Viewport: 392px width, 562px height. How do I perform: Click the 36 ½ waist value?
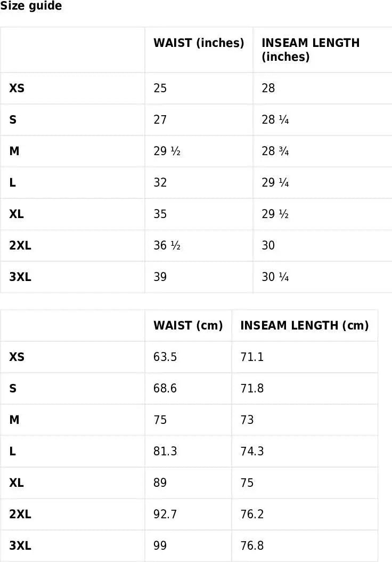(167, 245)
